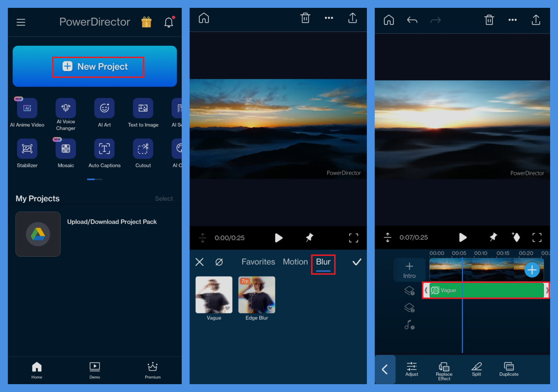
Task: Open the Mosaic tool
Action: pyautogui.click(x=66, y=153)
